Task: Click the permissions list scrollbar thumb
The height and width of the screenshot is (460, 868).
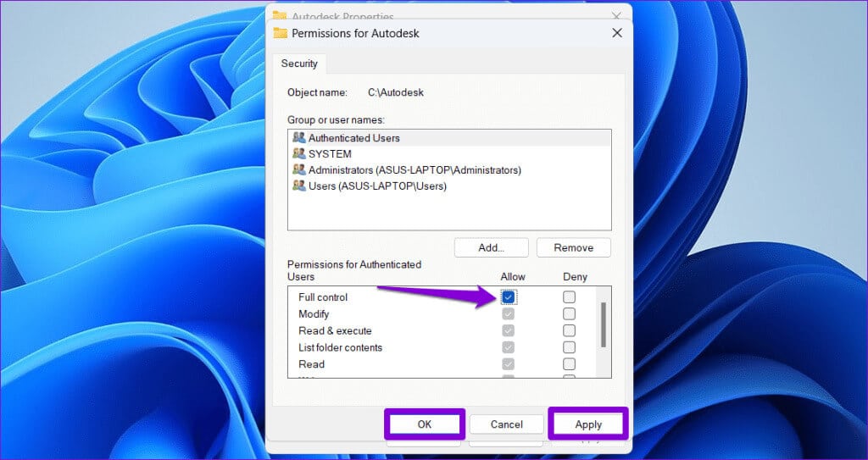Action: click(604, 324)
